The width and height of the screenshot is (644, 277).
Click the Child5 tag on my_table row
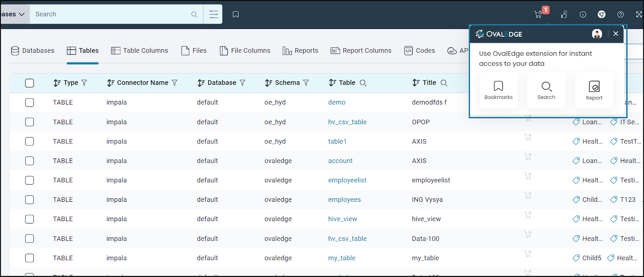point(587,258)
